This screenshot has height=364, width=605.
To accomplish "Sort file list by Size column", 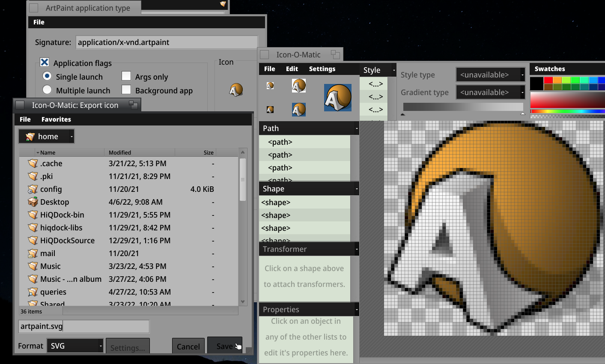I will tap(196, 152).
